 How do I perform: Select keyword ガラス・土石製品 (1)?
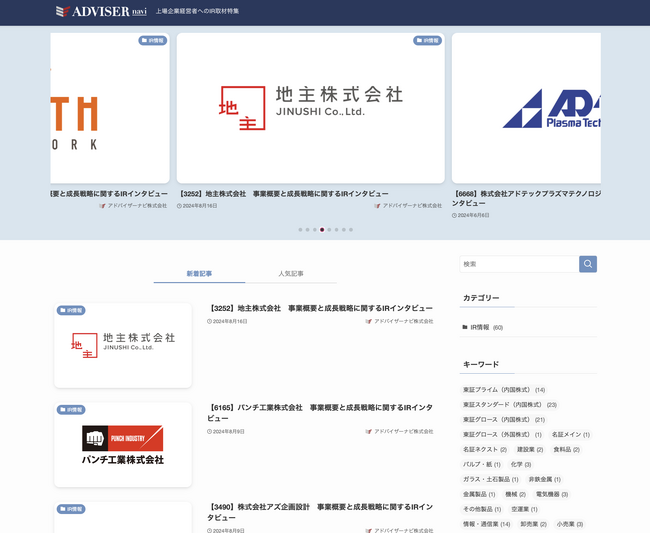[491, 480]
